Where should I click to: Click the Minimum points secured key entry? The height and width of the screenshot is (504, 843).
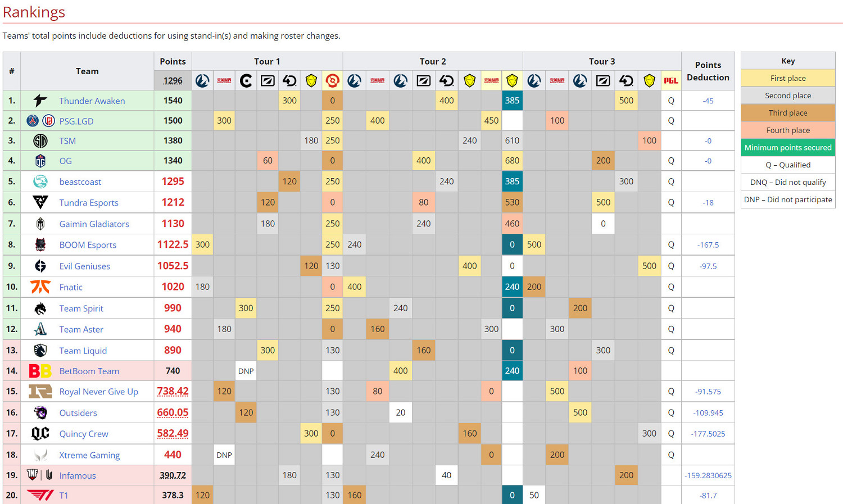coord(788,147)
